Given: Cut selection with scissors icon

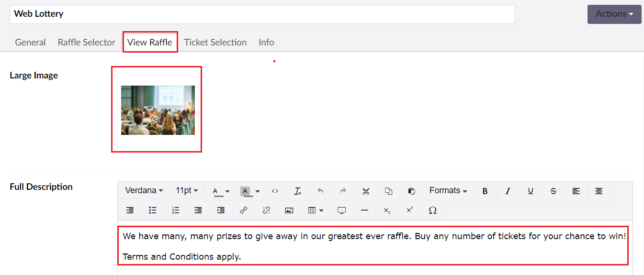Looking at the screenshot, I should click(366, 191).
